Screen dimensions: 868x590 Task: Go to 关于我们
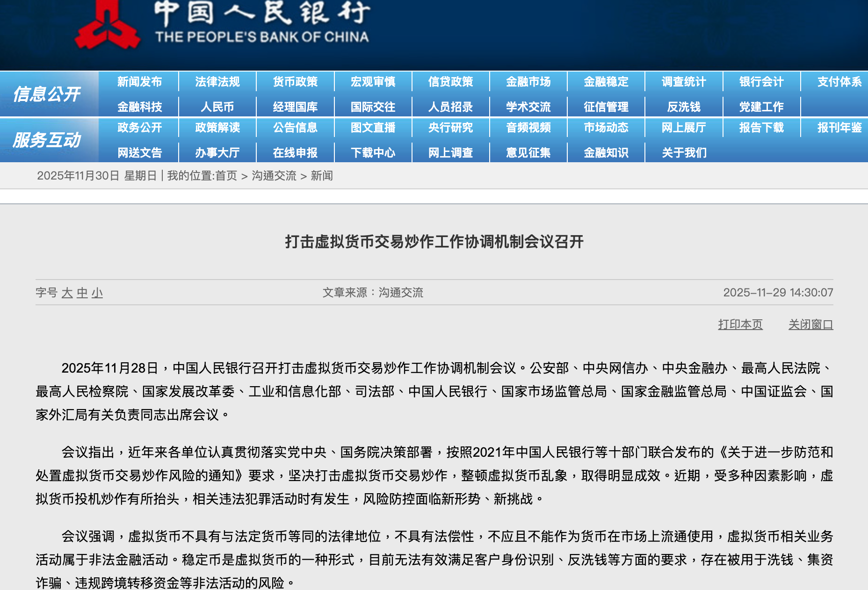684,152
